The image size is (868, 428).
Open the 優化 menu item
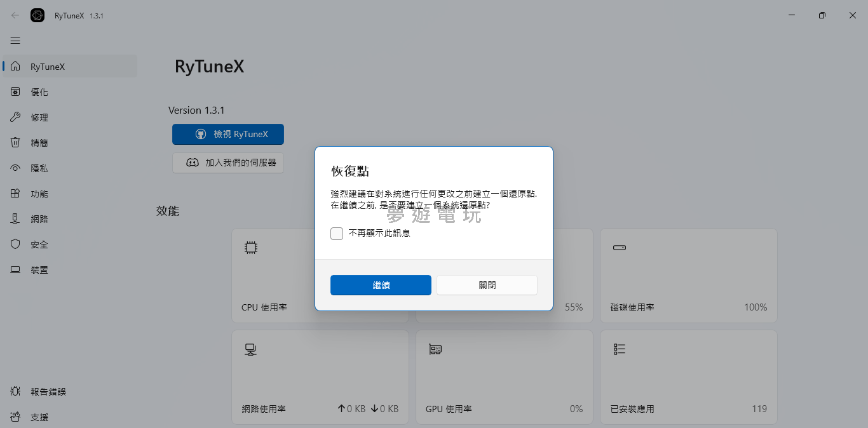coord(70,92)
